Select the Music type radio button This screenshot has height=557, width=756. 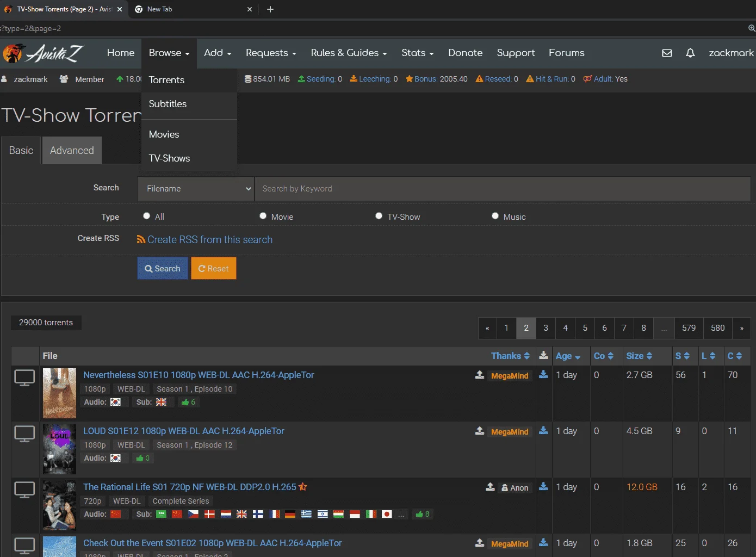(495, 216)
